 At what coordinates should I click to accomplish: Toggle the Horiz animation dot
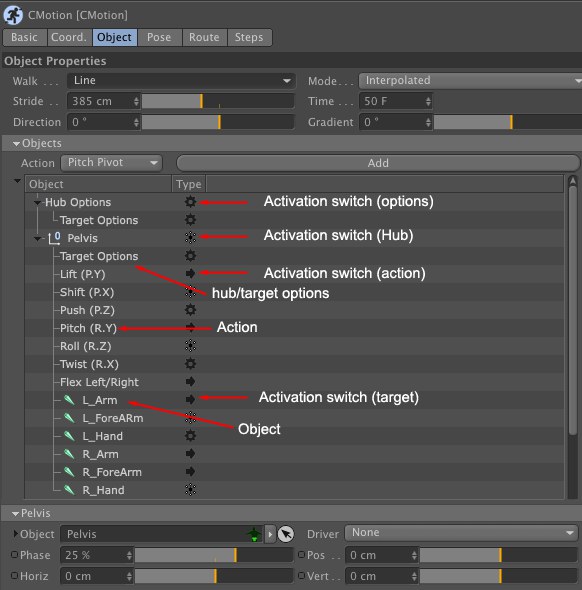coord(14,576)
